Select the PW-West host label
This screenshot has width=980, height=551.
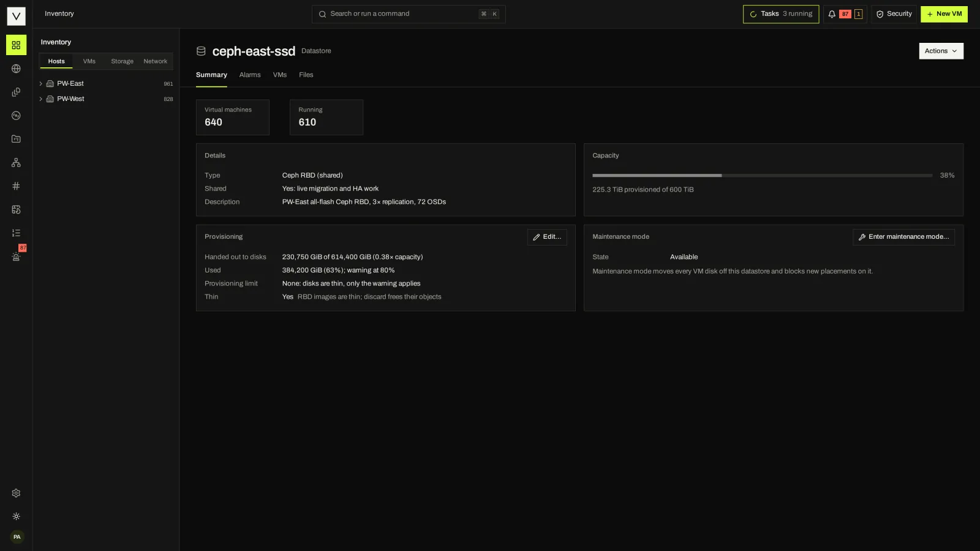[x=71, y=99]
